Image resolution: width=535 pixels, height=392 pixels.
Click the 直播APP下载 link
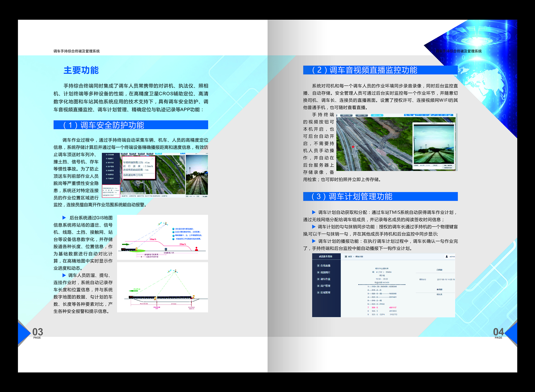(141, 196)
